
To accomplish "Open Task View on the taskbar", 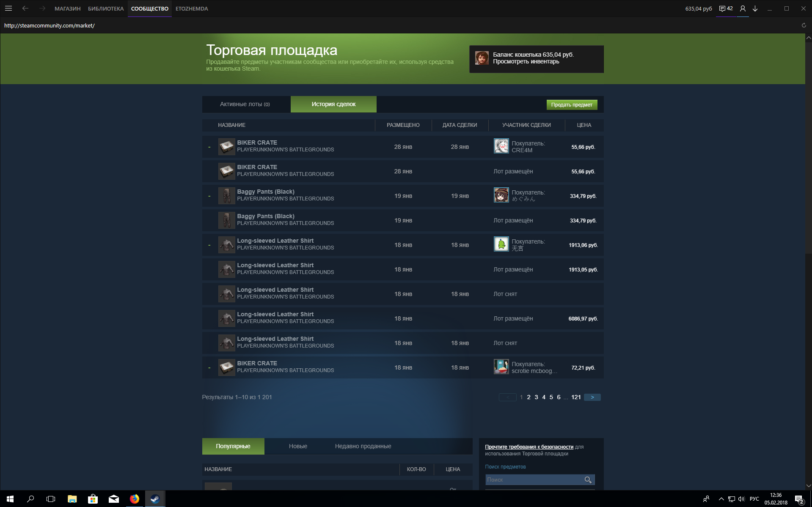I will coord(51,499).
